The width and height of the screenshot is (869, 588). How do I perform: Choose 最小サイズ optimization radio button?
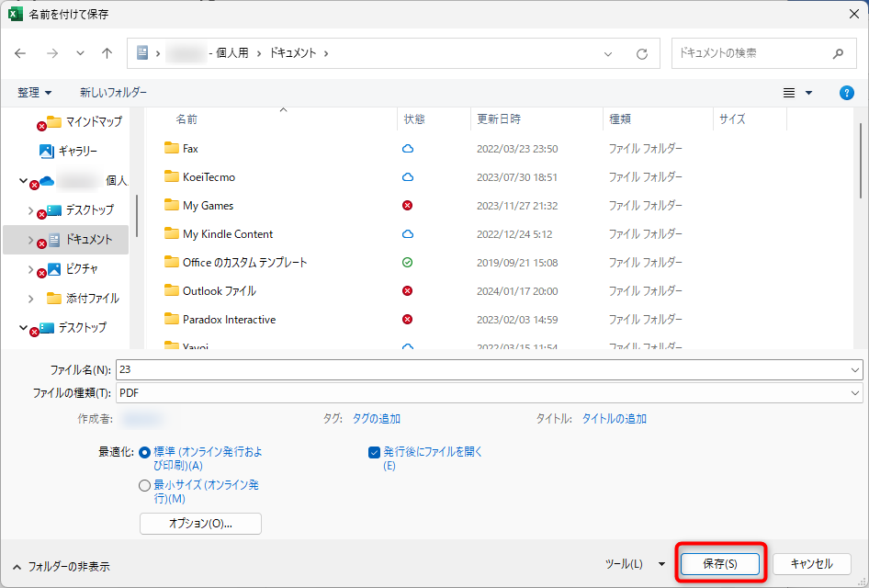click(x=144, y=485)
